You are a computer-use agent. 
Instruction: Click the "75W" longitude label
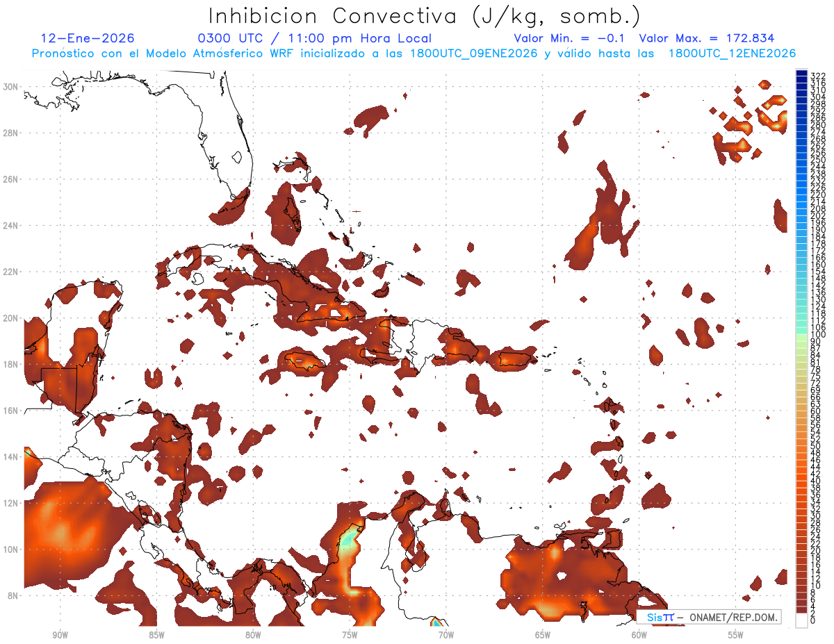point(350,634)
